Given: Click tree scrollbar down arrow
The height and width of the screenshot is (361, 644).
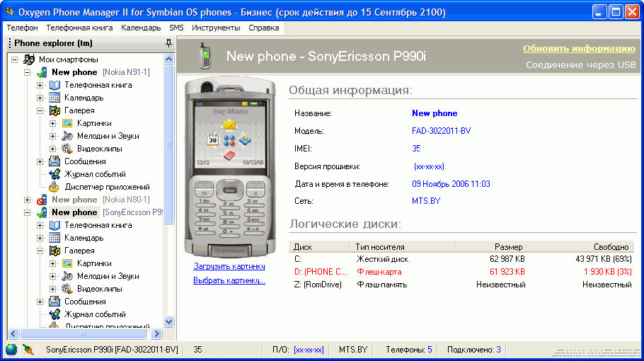Looking at the screenshot, I should [169, 321].
